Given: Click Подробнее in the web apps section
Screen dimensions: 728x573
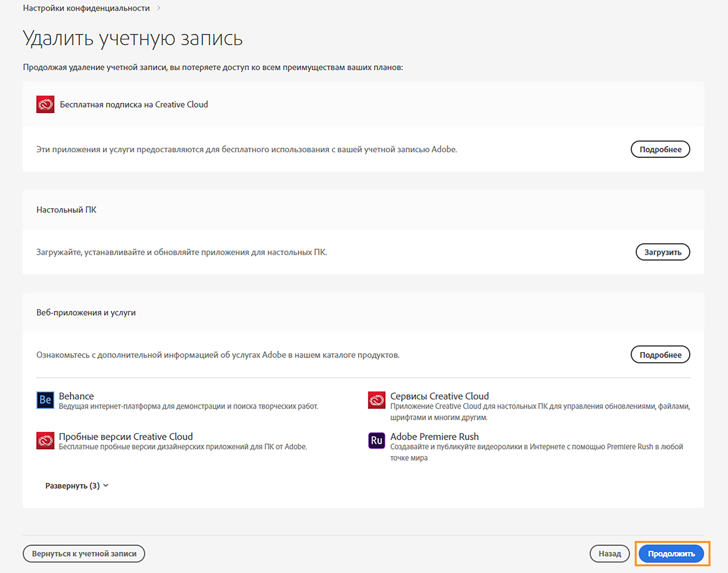Looking at the screenshot, I should click(x=660, y=355).
